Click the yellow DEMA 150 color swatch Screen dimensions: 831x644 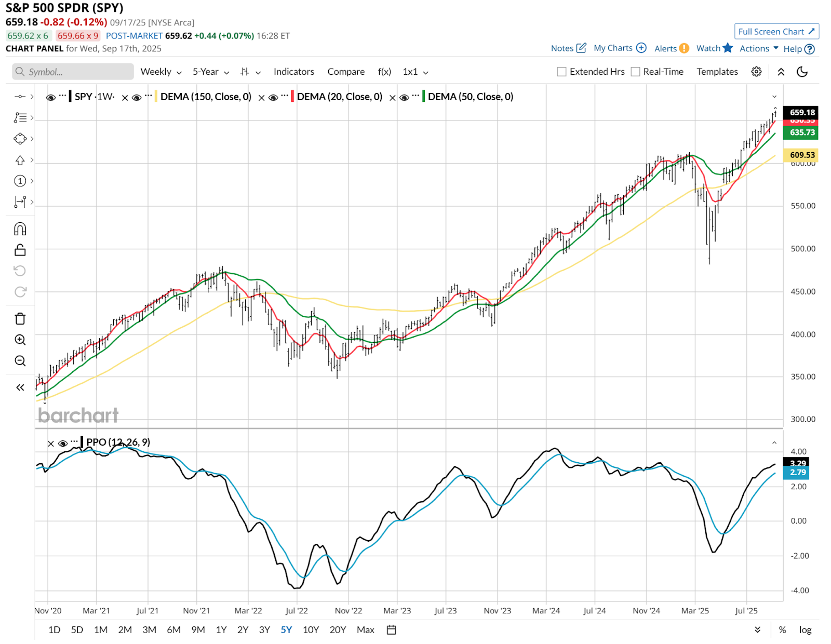(156, 97)
